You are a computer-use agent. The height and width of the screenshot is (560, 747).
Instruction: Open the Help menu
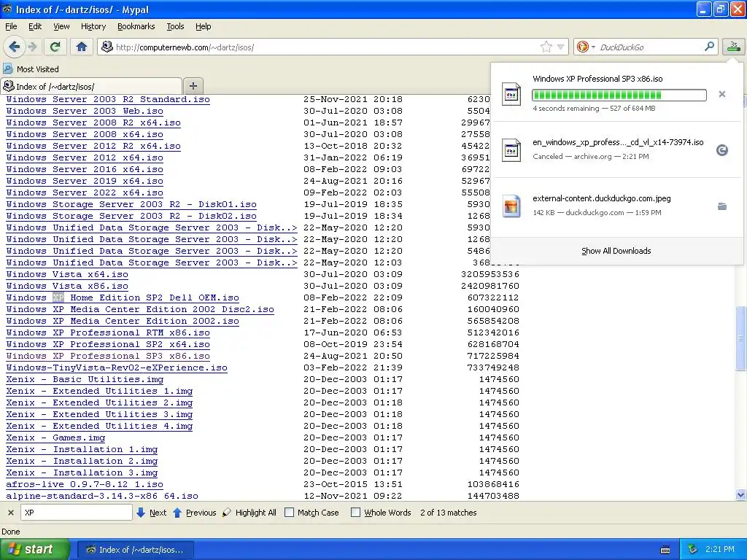point(203,26)
